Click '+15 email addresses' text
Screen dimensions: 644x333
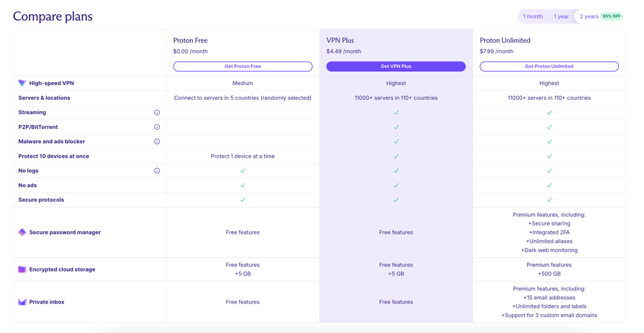click(549, 298)
